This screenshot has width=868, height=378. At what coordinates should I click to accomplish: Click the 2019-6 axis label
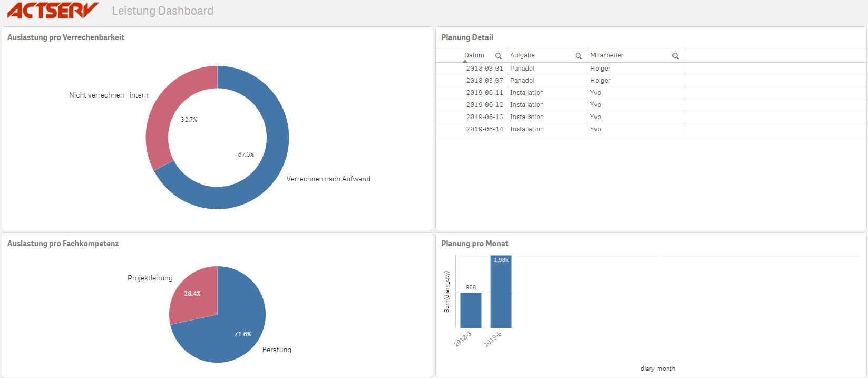pyautogui.click(x=493, y=340)
